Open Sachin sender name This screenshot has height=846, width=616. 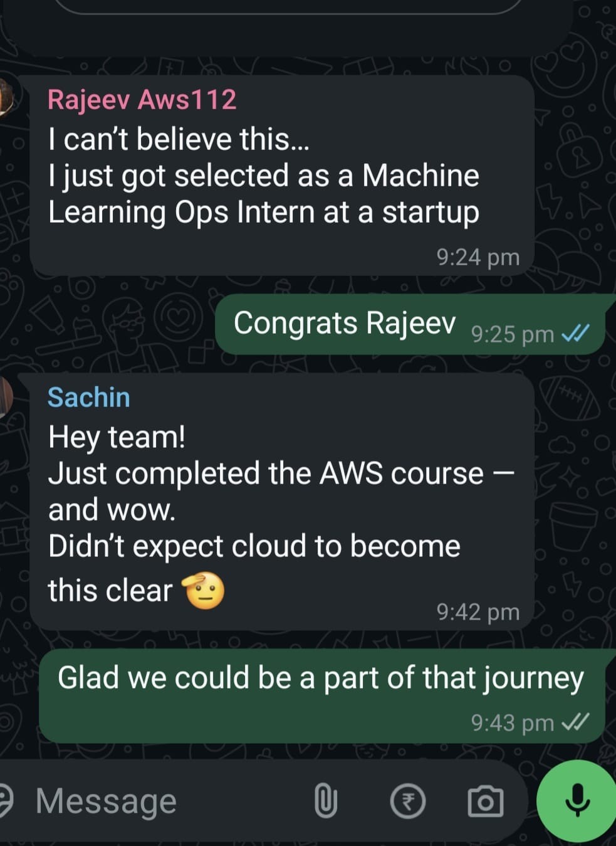[89, 397]
